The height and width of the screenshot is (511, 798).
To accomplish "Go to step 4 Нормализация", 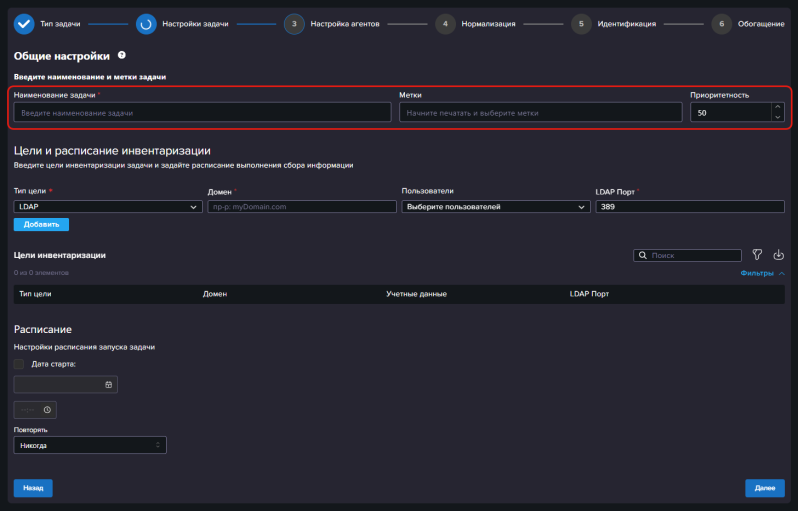I will coord(445,24).
